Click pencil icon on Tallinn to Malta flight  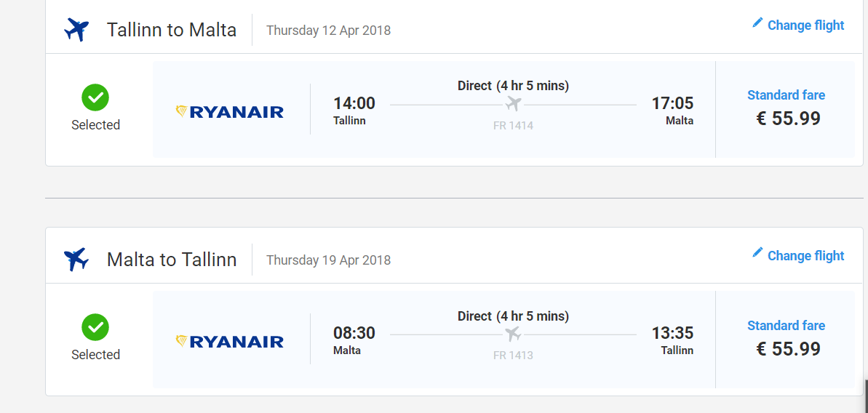click(757, 23)
